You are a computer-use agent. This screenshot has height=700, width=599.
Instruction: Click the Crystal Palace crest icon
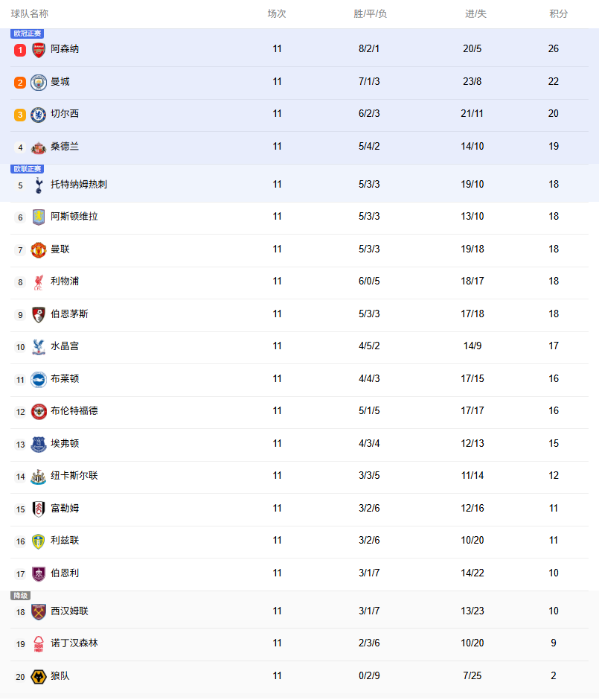(39, 347)
